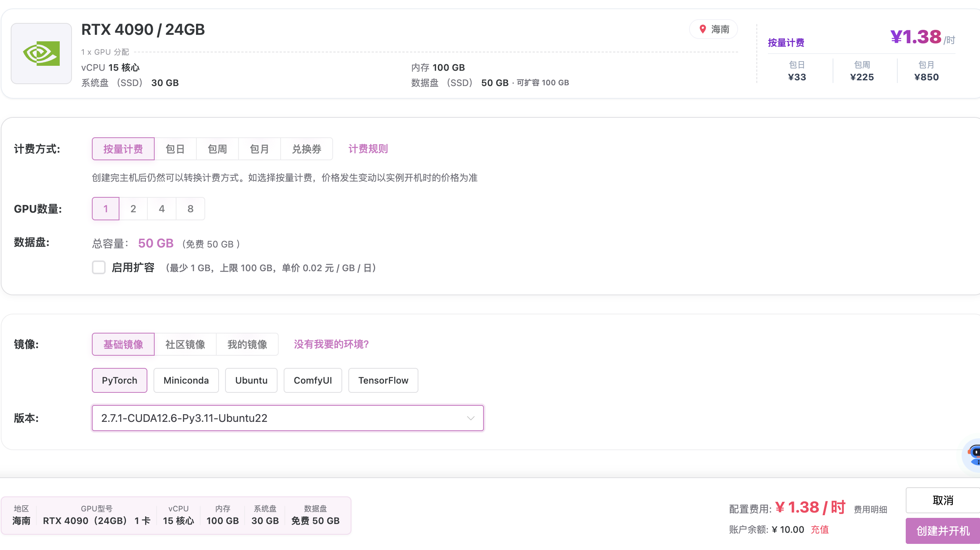Select the TensorFlow image
Viewport: 980px width, 550px height.
(x=383, y=380)
